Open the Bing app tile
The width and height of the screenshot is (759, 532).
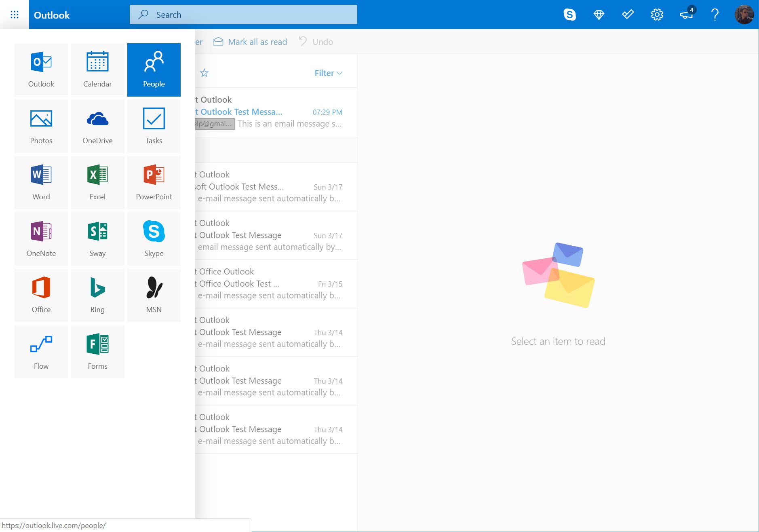click(97, 296)
